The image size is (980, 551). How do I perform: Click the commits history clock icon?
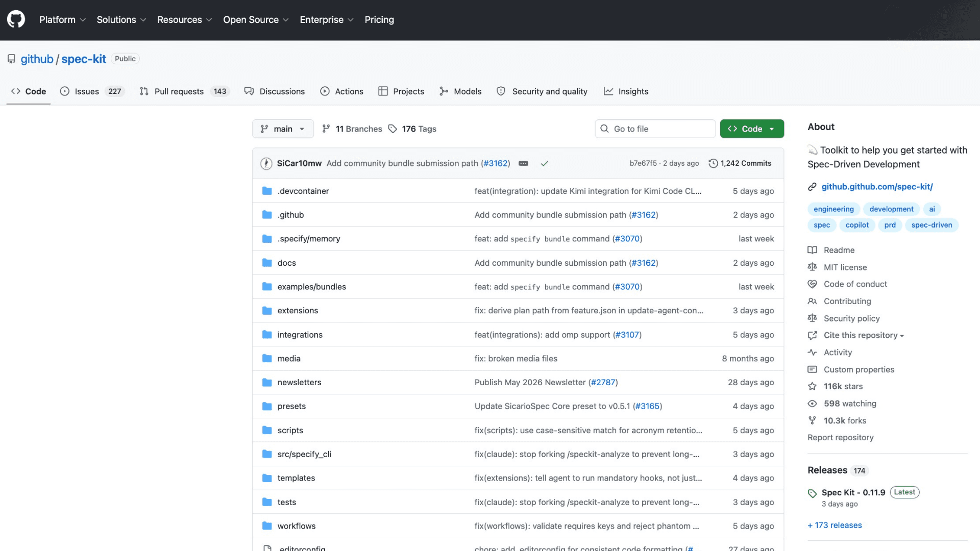point(713,163)
